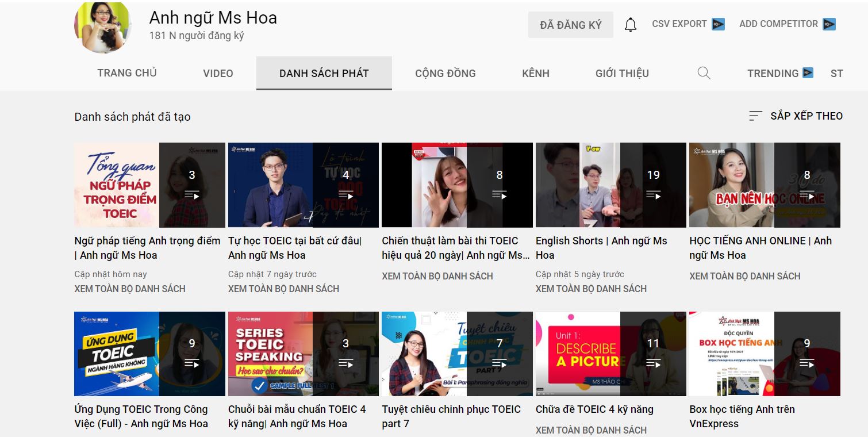Open channel search magnifier icon
Screen dimensions: 868x437
(704, 73)
